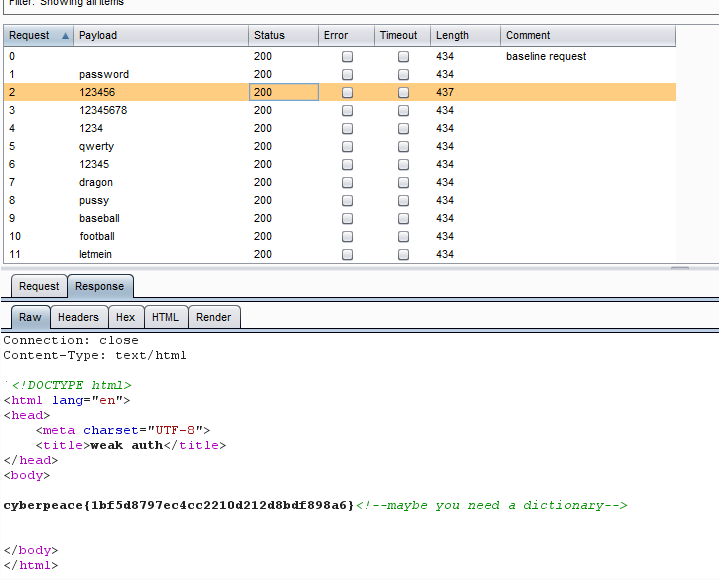Select the row with payload qwerty
The height and width of the screenshot is (580, 719).
[97, 147]
